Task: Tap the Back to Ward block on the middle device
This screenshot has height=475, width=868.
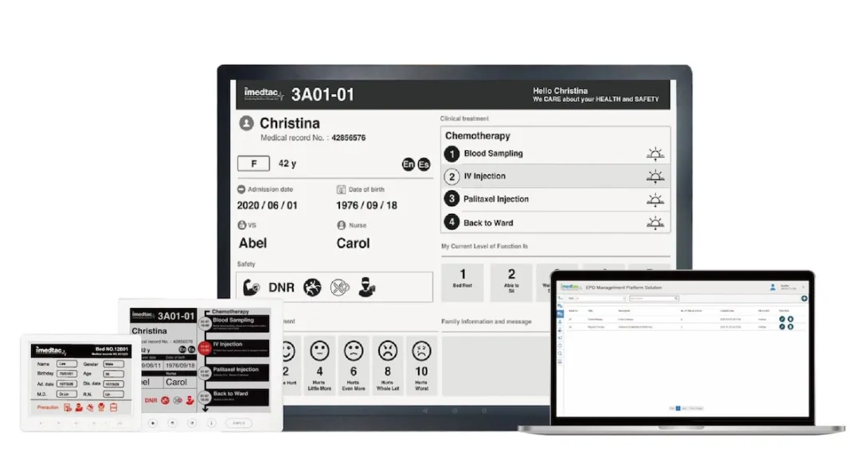Action: pyautogui.click(x=237, y=397)
